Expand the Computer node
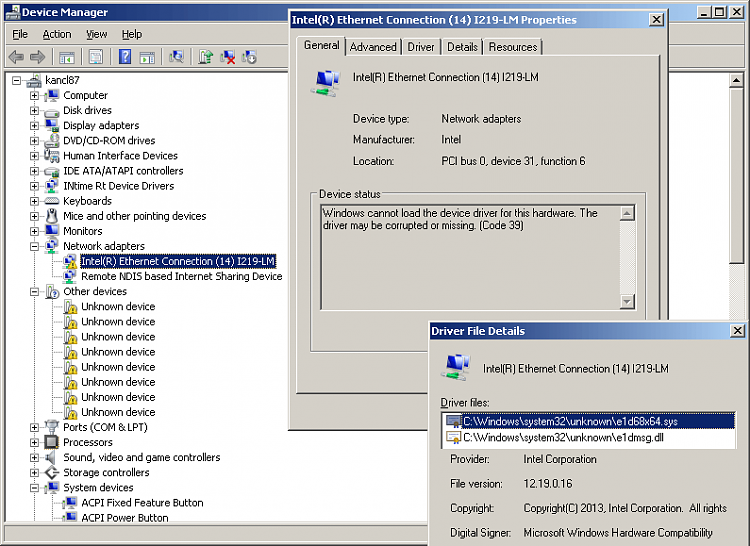The width and height of the screenshot is (750, 546). (34, 96)
